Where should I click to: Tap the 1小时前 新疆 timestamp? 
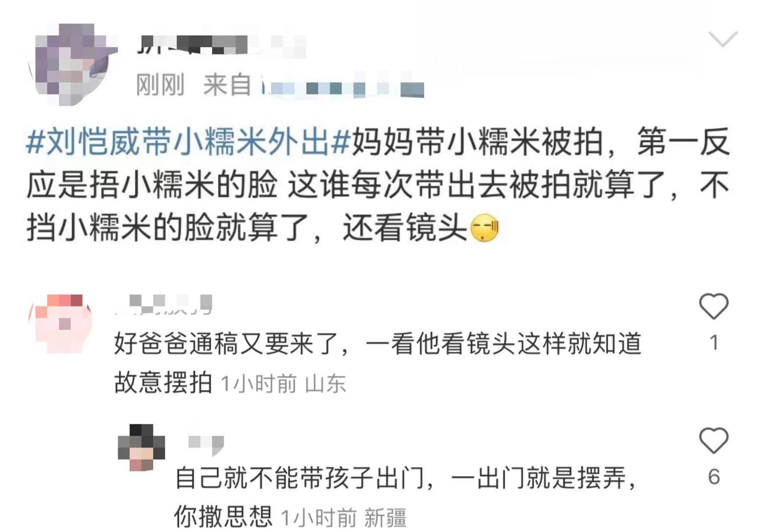pos(344,518)
